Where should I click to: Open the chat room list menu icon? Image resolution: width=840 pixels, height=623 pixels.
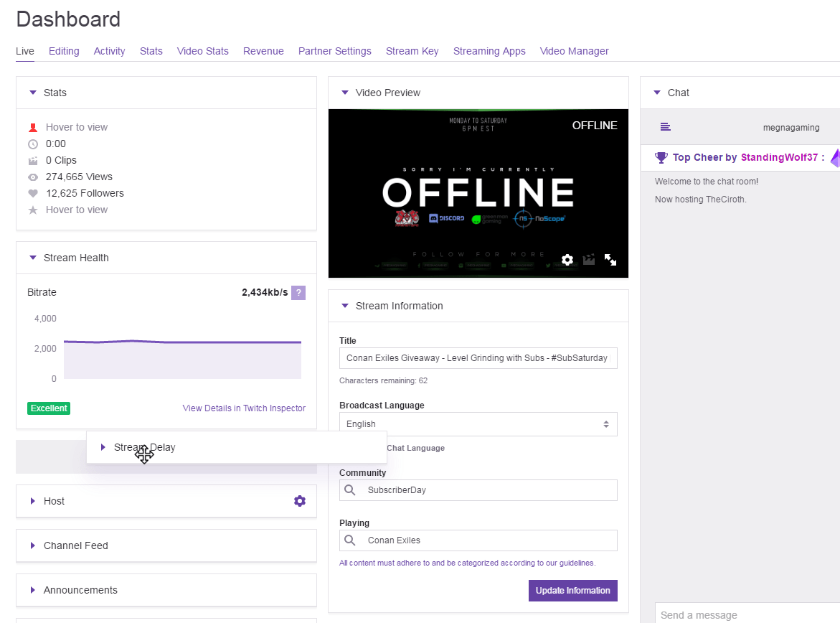click(x=665, y=126)
